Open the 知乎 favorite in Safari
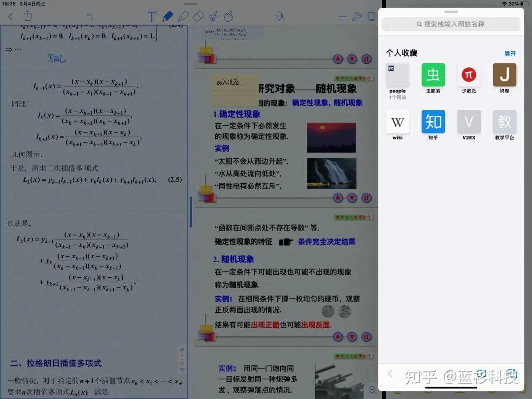 (x=433, y=122)
